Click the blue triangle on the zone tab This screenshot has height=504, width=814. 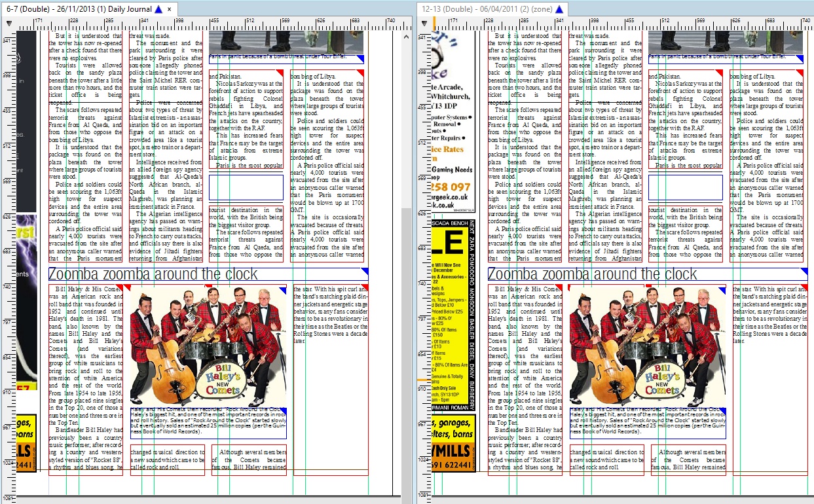pyautogui.click(x=559, y=9)
